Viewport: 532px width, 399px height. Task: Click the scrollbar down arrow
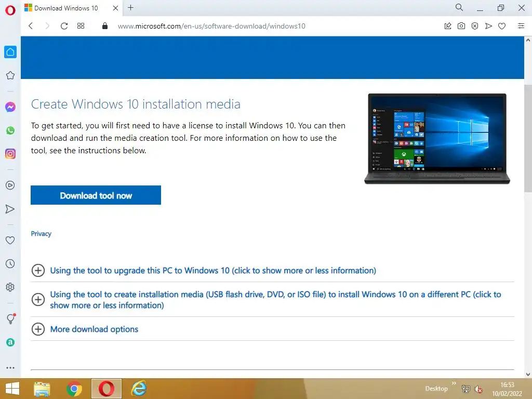coord(528,374)
